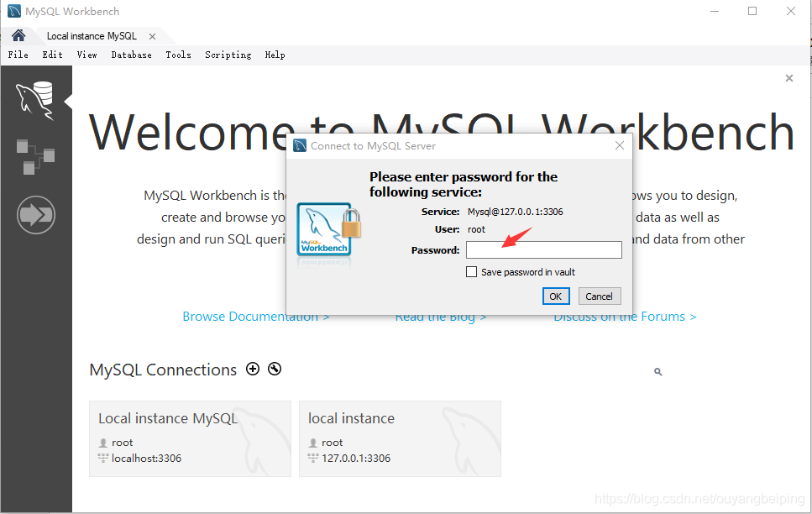Click inside the Password input field
This screenshot has height=514, width=812.
[x=543, y=249]
